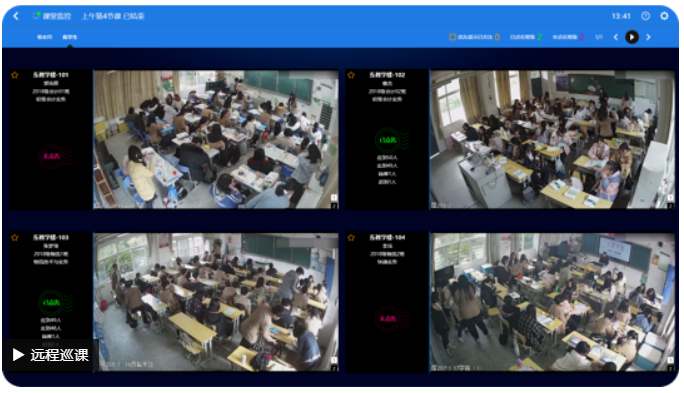Viewport: 684px width, 393px height.
Task: Favorite classroom 104 with the star icon
Action: [351, 238]
